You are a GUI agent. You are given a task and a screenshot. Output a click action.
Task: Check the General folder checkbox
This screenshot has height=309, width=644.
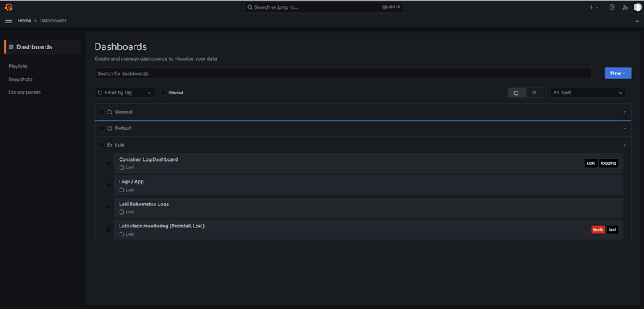[102, 112]
